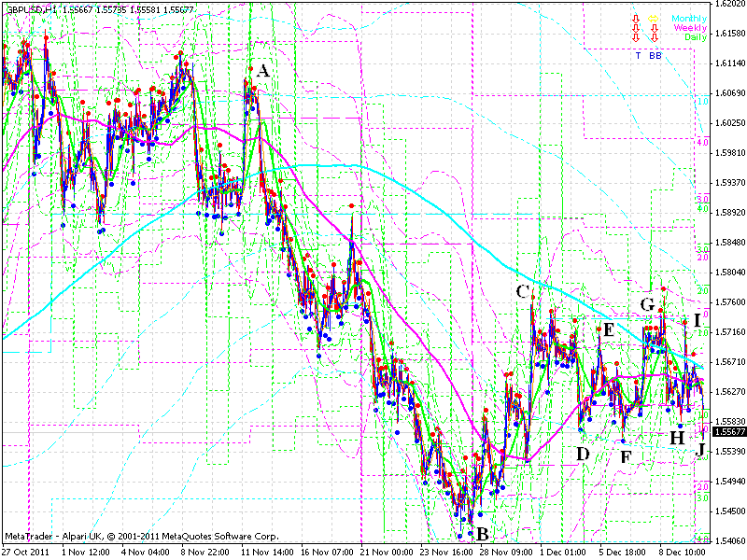Click the 1.59370 price axis label
Image resolution: width=747 pixels, height=560 pixels.
click(730, 183)
